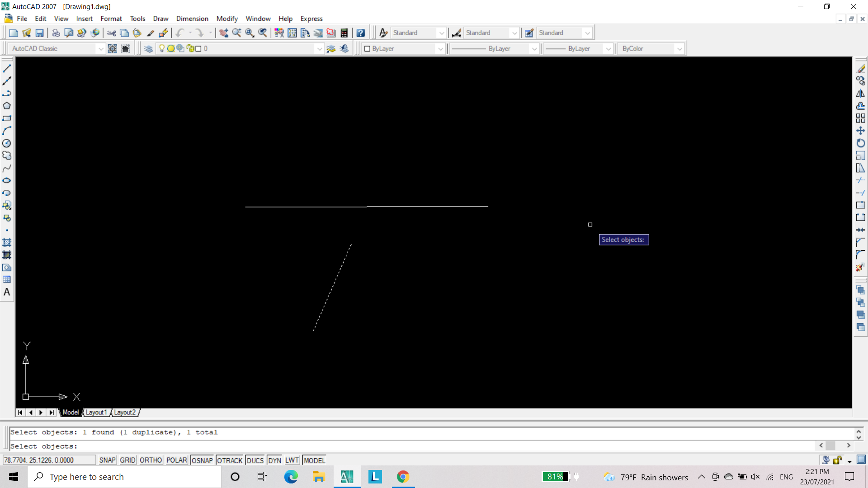Open File Explorer from the taskbar
The width and height of the screenshot is (868, 488).
pos(319,477)
